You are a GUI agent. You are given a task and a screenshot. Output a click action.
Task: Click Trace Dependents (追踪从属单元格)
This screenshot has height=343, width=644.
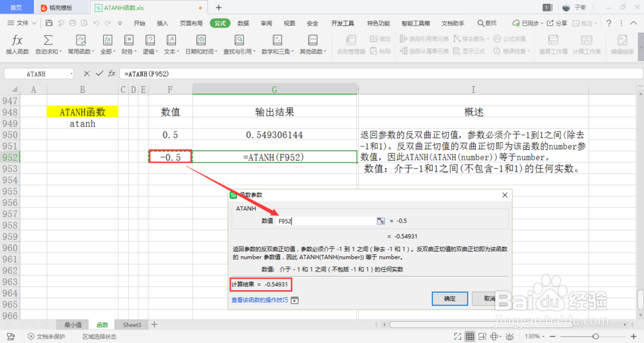click(424, 51)
